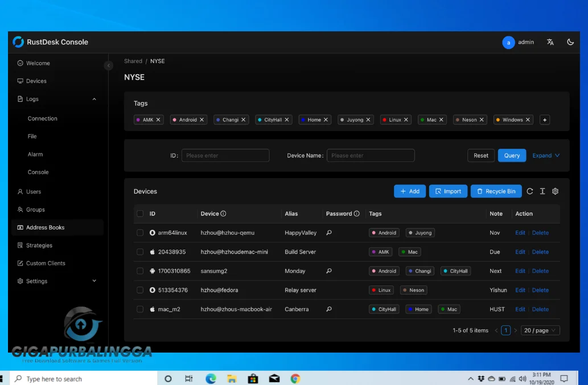Select all devices header checkbox

(x=140, y=213)
